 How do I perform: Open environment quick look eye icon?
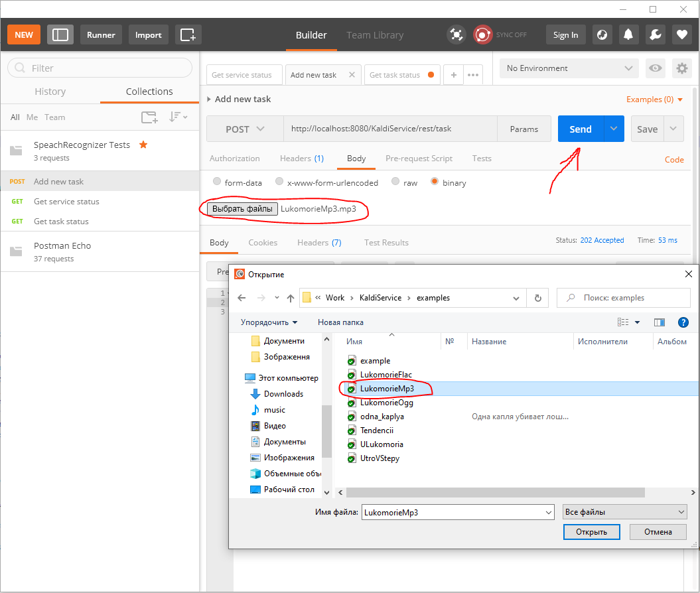point(656,68)
